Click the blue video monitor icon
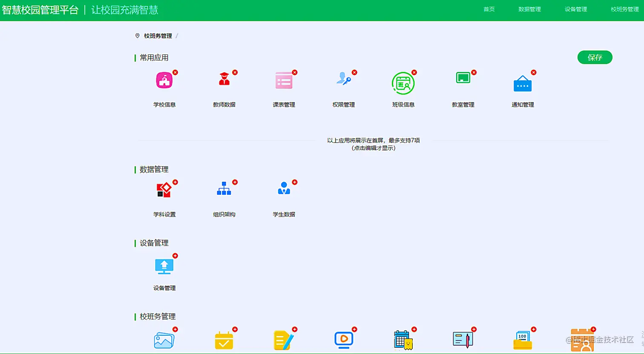 point(343,340)
